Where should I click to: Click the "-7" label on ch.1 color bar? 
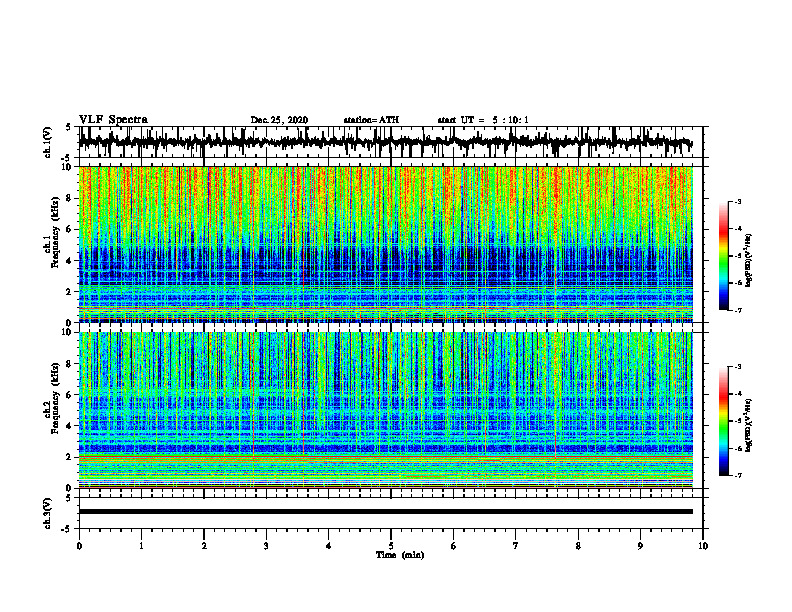[x=737, y=310]
